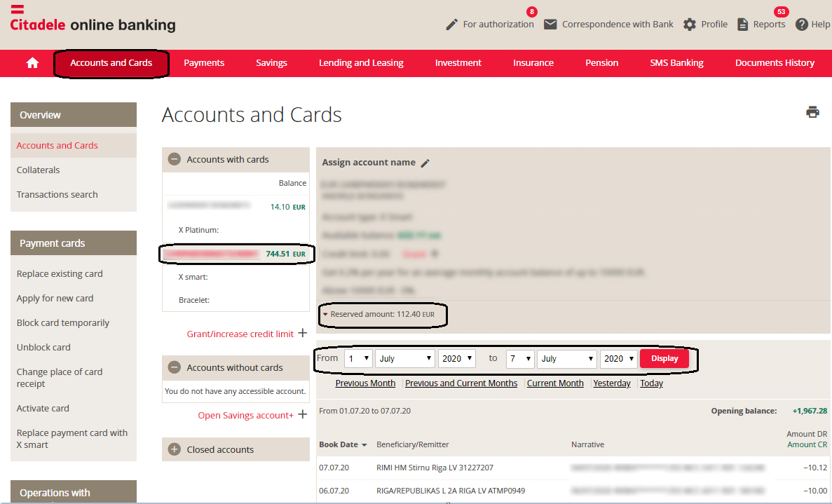The width and height of the screenshot is (832, 504).
Task: Open the Accounts and Cards menu tab
Action: click(111, 63)
